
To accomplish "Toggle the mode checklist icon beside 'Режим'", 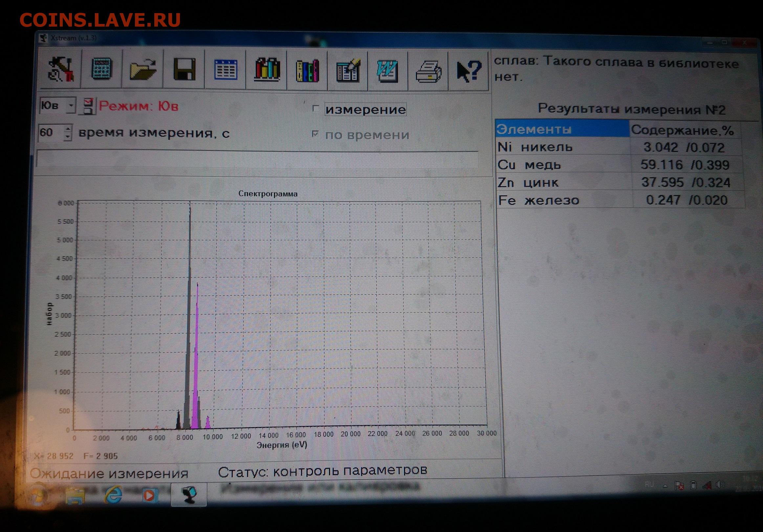I will tap(88, 106).
